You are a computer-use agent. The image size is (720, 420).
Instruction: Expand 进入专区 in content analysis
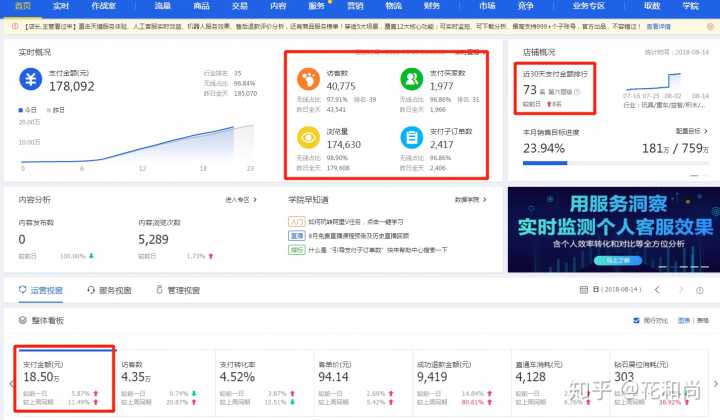pos(240,200)
